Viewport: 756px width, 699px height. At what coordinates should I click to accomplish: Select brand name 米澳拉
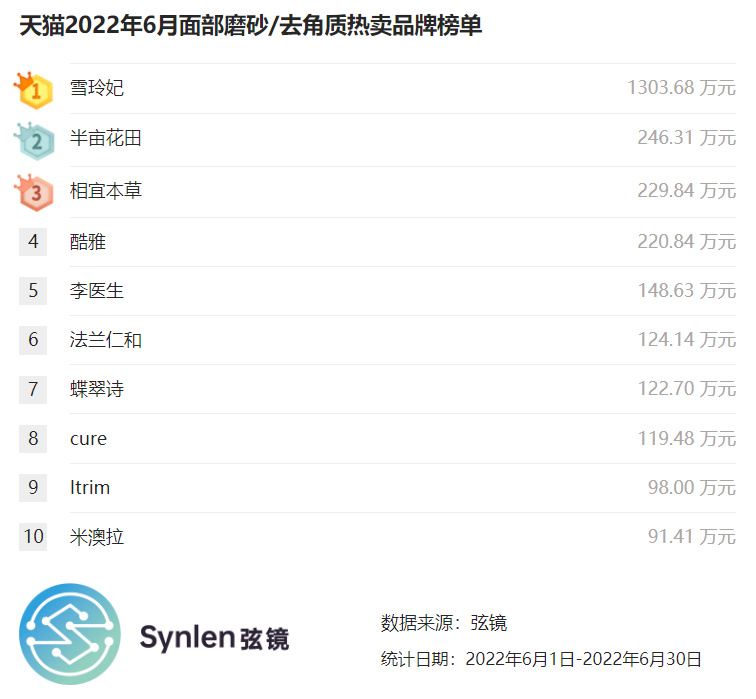(x=97, y=537)
